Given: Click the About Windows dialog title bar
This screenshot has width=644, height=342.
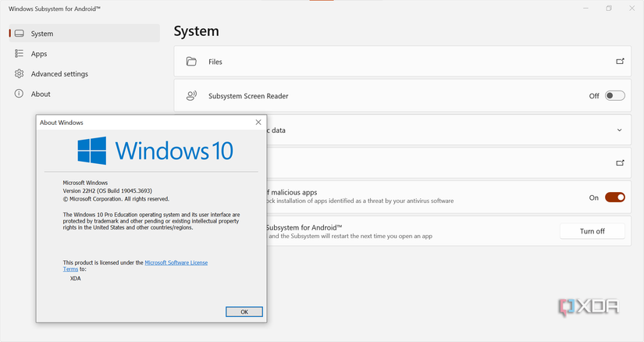Looking at the screenshot, I should click(x=141, y=123).
